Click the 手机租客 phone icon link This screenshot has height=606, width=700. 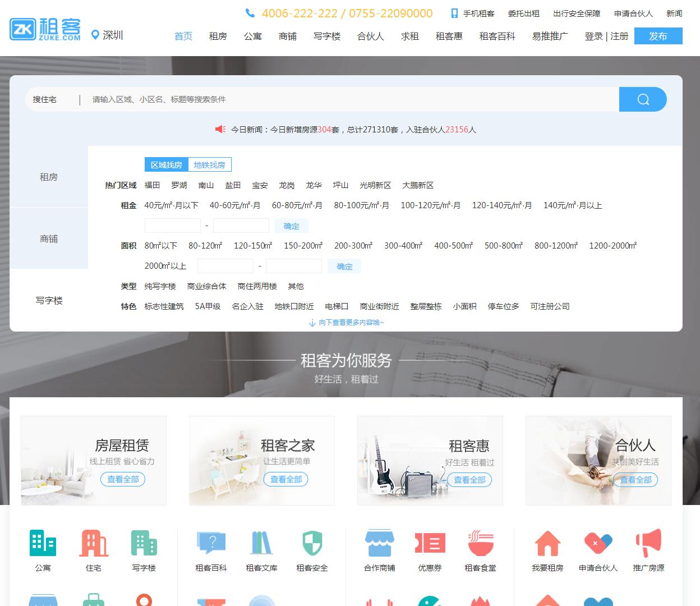pyautogui.click(x=473, y=13)
